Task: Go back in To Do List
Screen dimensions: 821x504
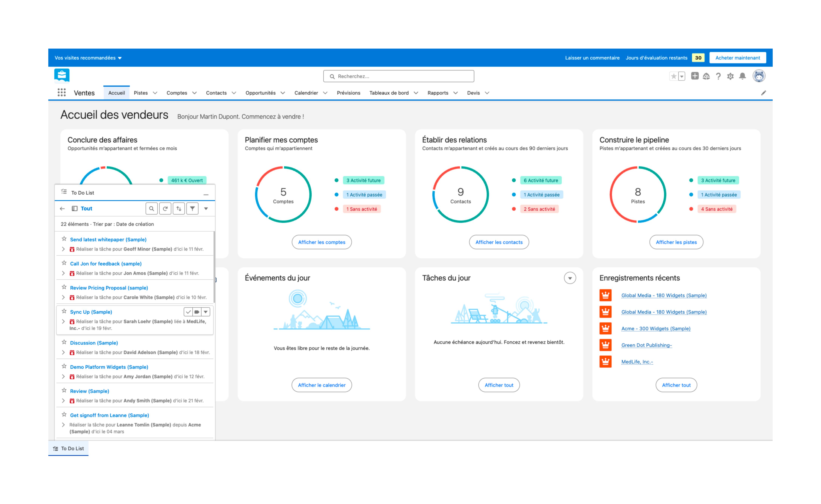Action: pos(62,208)
